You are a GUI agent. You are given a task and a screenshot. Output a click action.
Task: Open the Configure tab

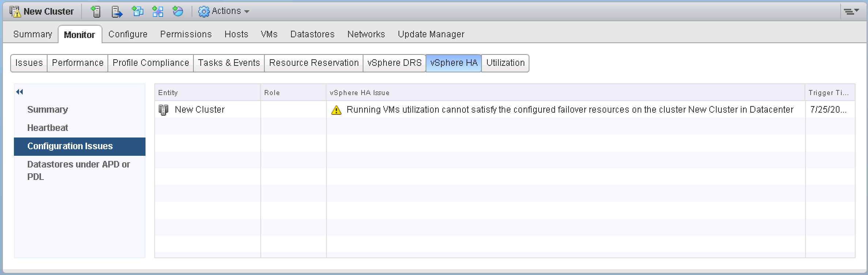128,34
